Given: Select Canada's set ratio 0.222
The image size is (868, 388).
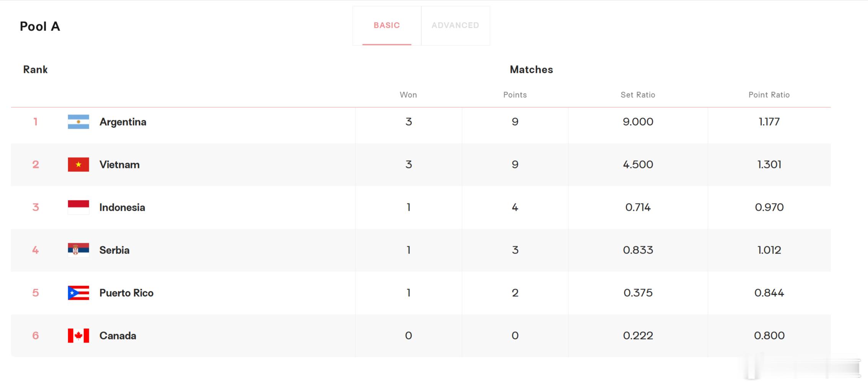Looking at the screenshot, I should pyautogui.click(x=638, y=336).
